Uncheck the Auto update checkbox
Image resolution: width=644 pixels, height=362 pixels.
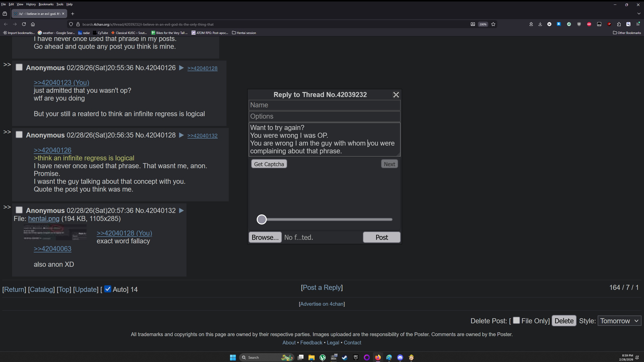(108, 289)
